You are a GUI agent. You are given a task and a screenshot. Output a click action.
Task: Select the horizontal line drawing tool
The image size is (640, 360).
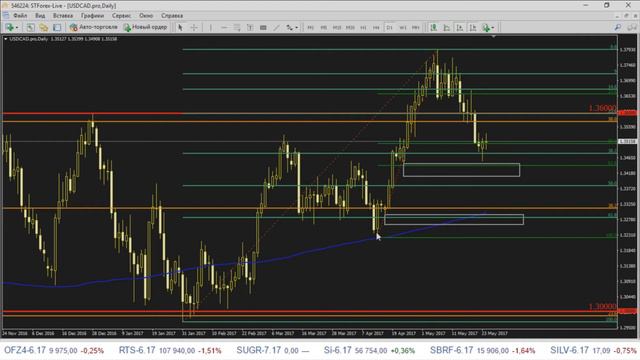[224, 27]
